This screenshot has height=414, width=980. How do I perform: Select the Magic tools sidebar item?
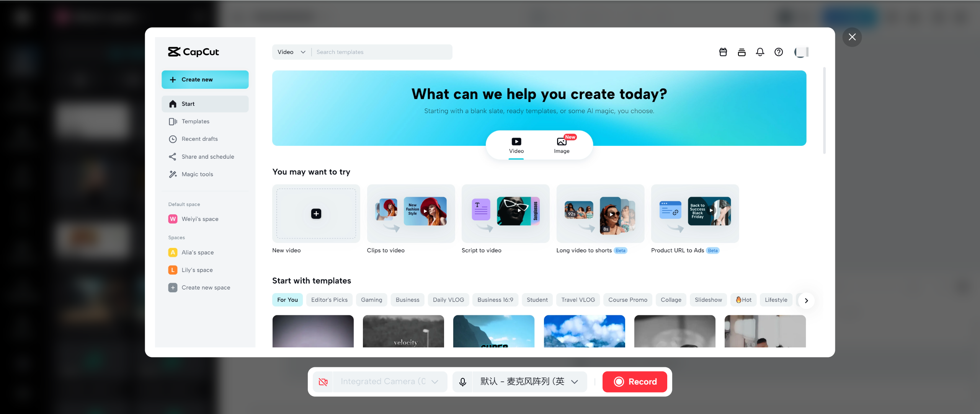pos(197,174)
